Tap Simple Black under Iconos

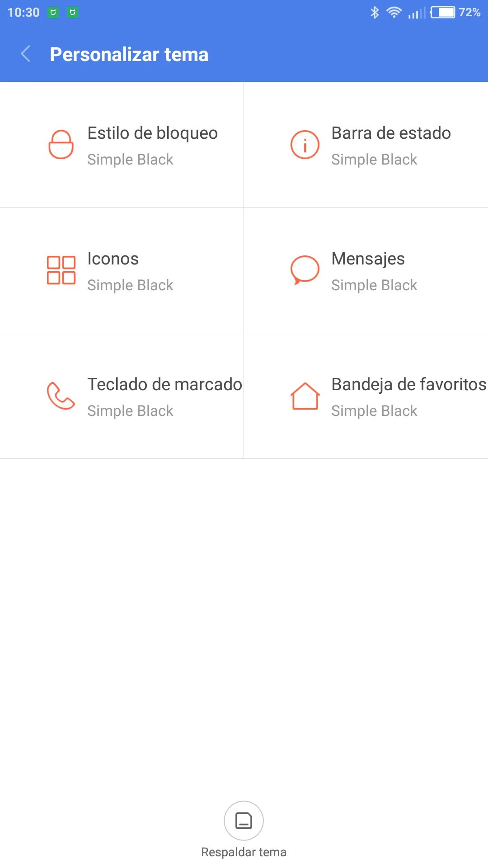pos(130,285)
